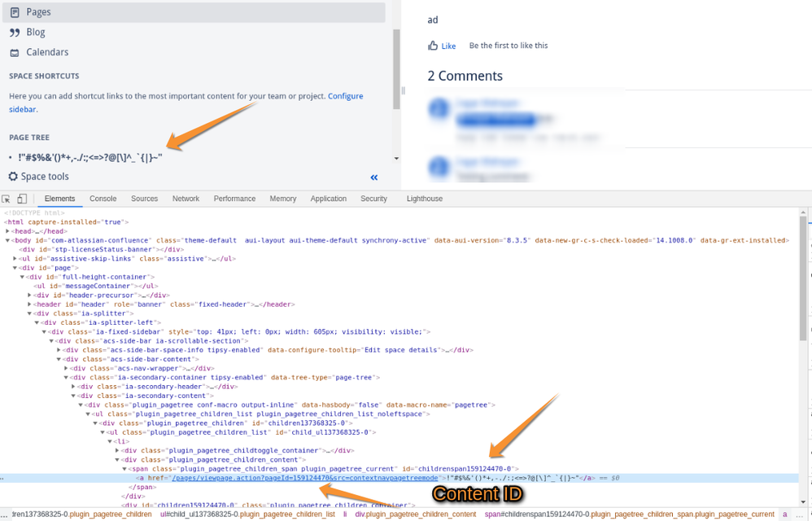Switch to the Network tab
Image resolution: width=812 pixels, height=521 pixels.
(186, 199)
